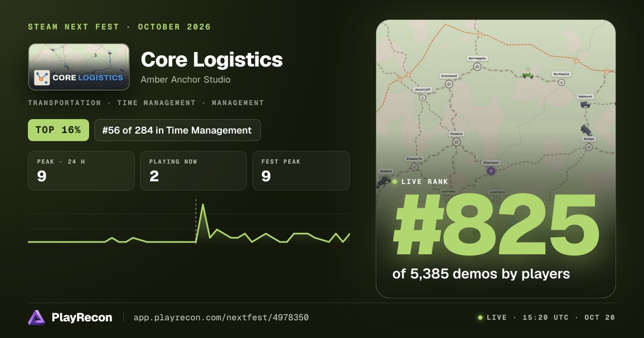Click the highest spike on player chart
644x338 pixels.
(x=203, y=205)
